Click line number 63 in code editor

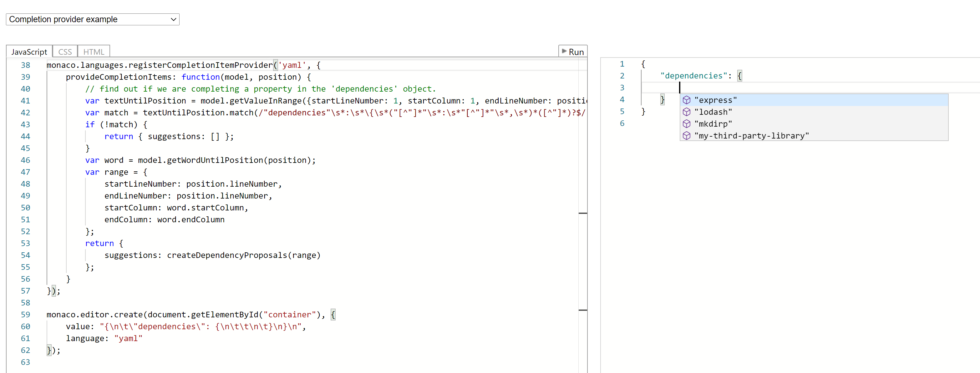pos(25,362)
